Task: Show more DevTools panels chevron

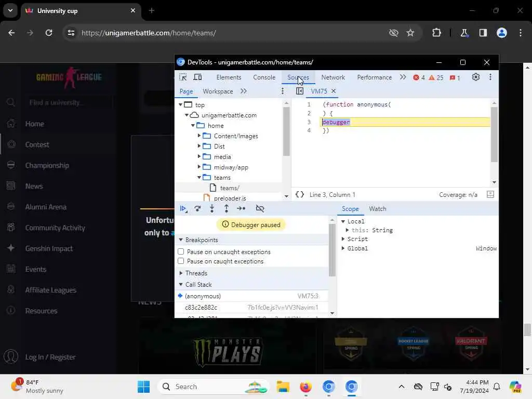Action: tap(403, 77)
